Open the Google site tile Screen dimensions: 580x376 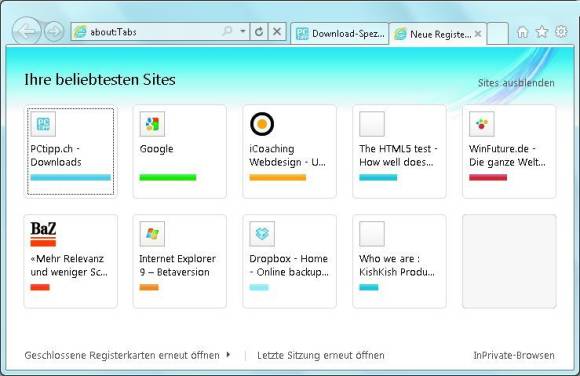coord(179,151)
